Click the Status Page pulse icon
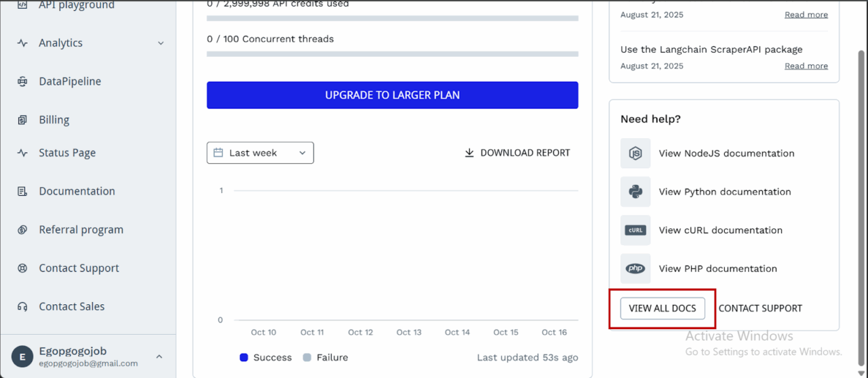This screenshot has height=378, width=868. pos(22,153)
